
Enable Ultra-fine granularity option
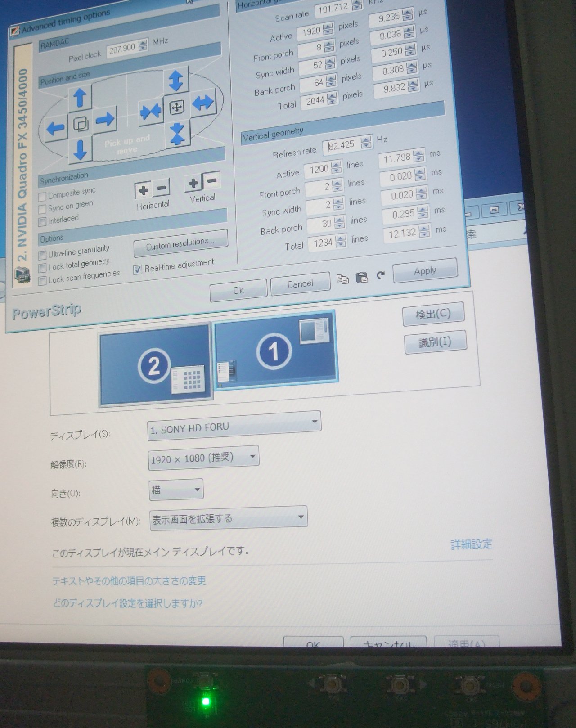click(42, 255)
